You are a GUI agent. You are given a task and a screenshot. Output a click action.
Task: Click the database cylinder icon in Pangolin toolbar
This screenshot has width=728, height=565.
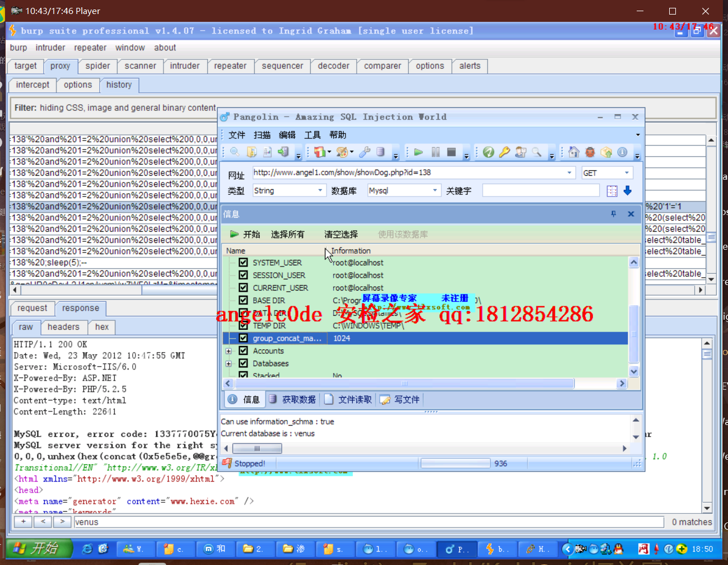click(x=380, y=152)
